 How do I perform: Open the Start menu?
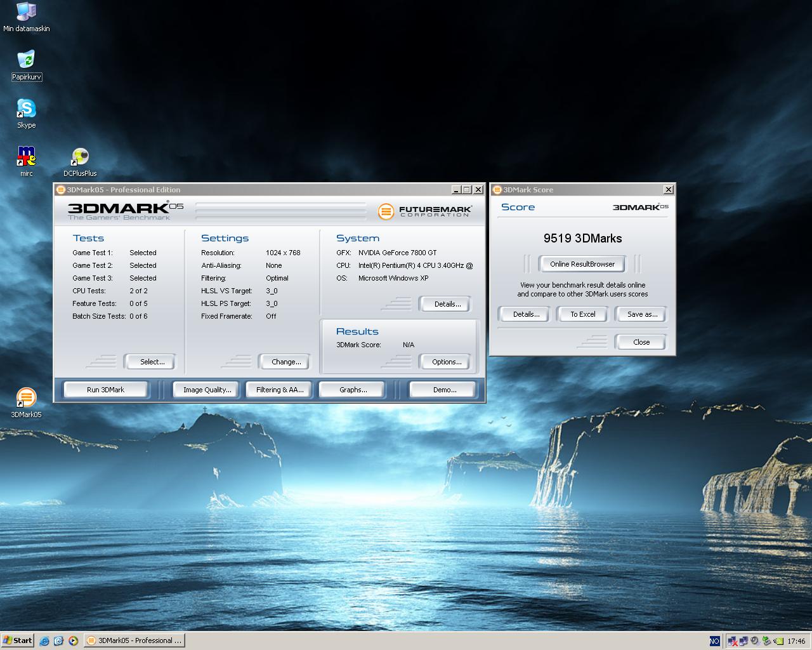(17, 640)
